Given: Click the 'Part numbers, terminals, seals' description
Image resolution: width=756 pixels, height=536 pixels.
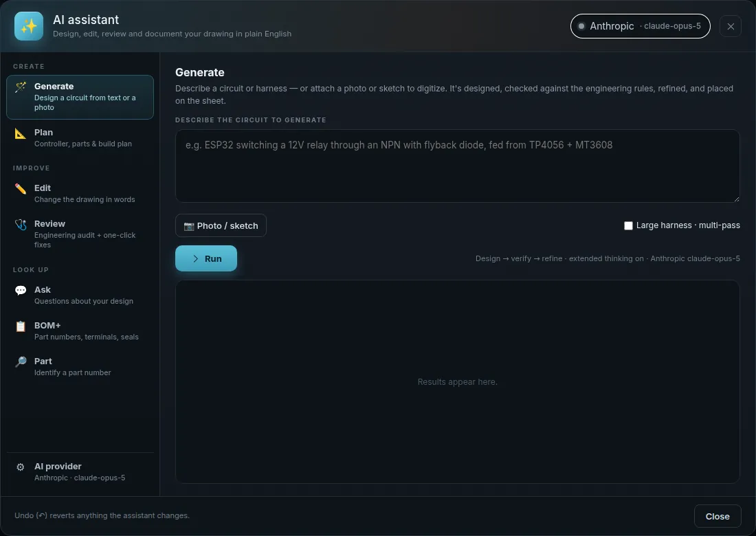Looking at the screenshot, I should pyautogui.click(x=87, y=337).
